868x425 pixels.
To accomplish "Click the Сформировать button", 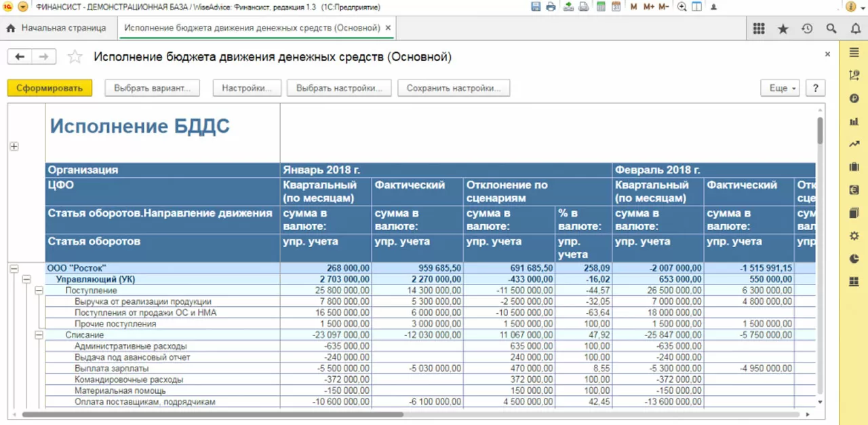I will pyautogui.click(x=50, y=88).
